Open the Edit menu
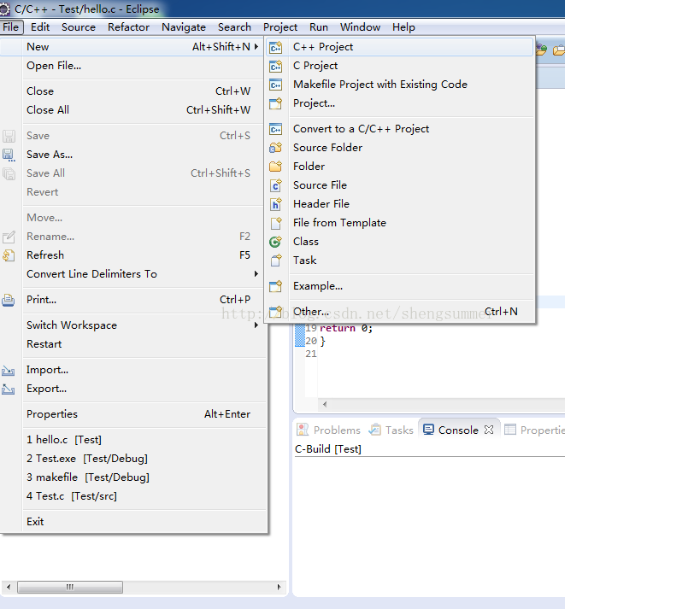The image size is (700, 609). pyautogui.click(x=40, y=27)
